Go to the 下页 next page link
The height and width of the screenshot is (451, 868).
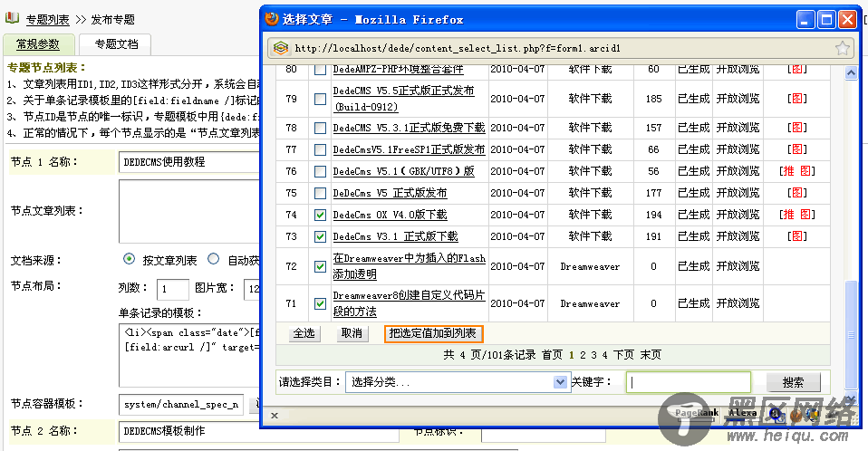click(x=623, y=355)
